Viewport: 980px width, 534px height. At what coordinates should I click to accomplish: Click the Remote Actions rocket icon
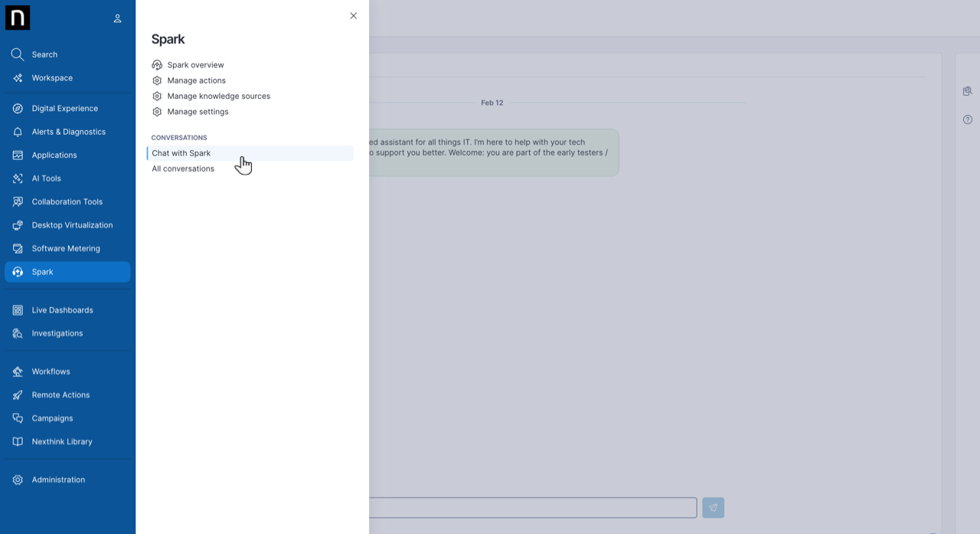tap(18, 395)
